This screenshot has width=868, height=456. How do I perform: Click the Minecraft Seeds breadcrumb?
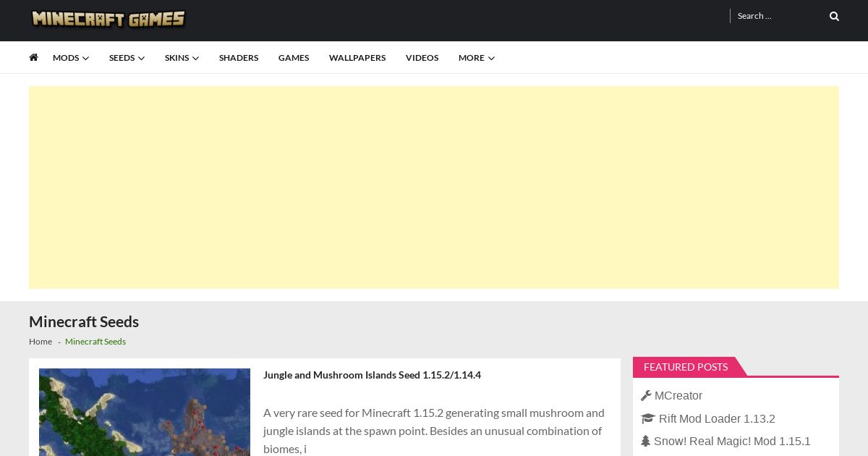[95, 342]
